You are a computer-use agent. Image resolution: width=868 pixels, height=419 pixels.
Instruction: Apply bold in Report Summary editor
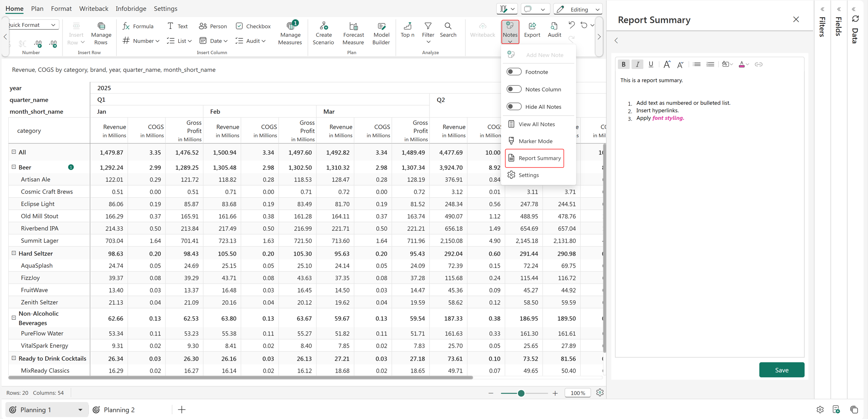click(623, 64)
